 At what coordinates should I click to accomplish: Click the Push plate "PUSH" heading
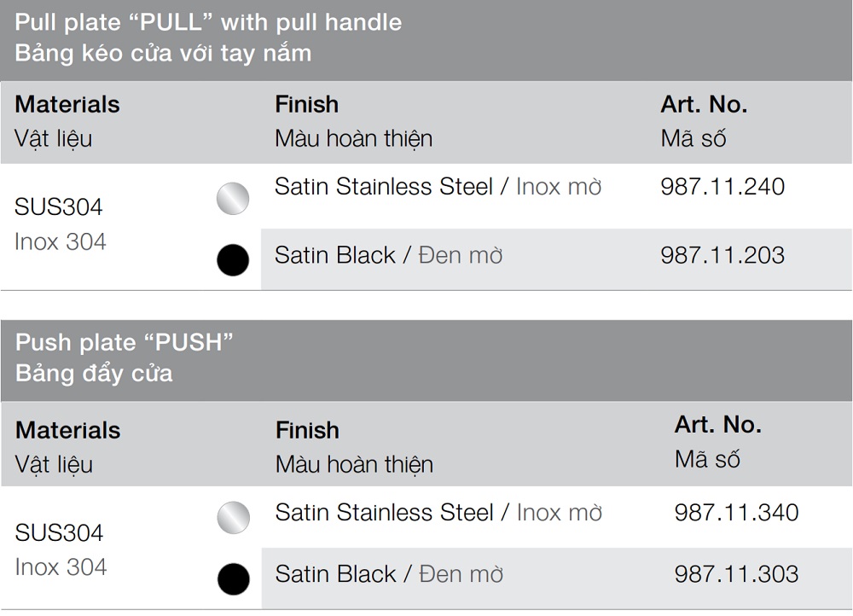[x=125, y=343]
